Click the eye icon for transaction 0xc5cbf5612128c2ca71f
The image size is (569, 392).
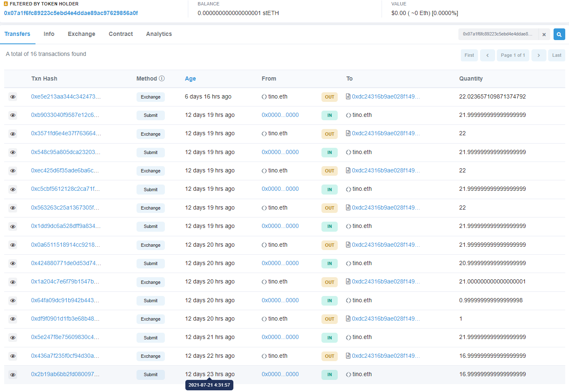(13, 190)
